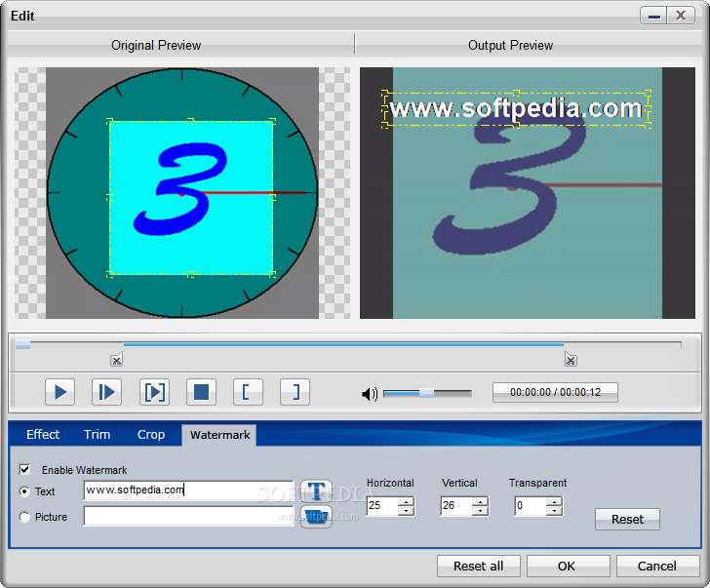
Task: Click the bottom-right crop handle in Original Preview
Action: pyautogui.click(x=273, y=274)
